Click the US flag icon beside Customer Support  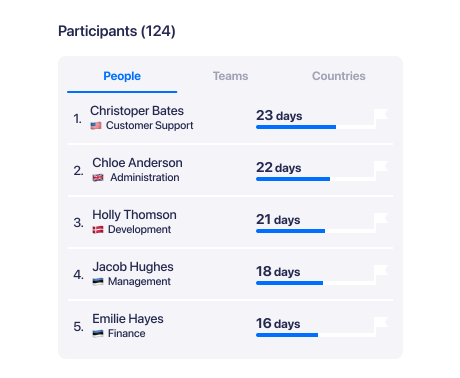[96, 126]
